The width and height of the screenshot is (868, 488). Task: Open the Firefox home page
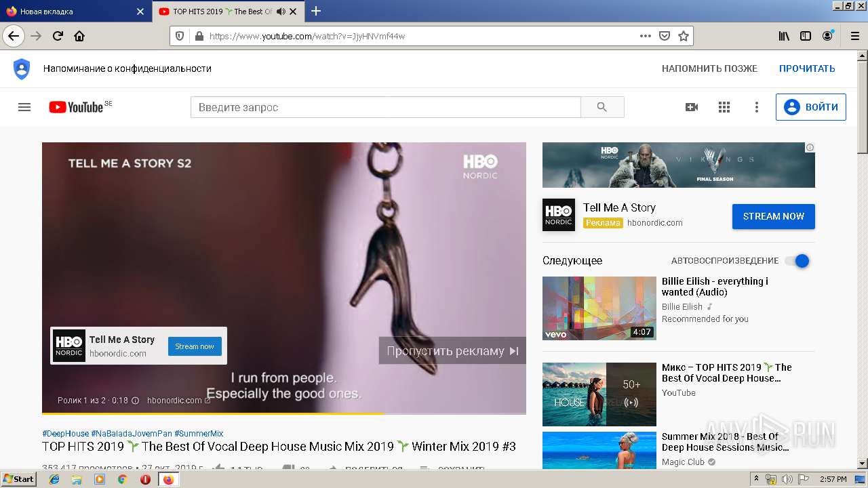click(79, 36)
